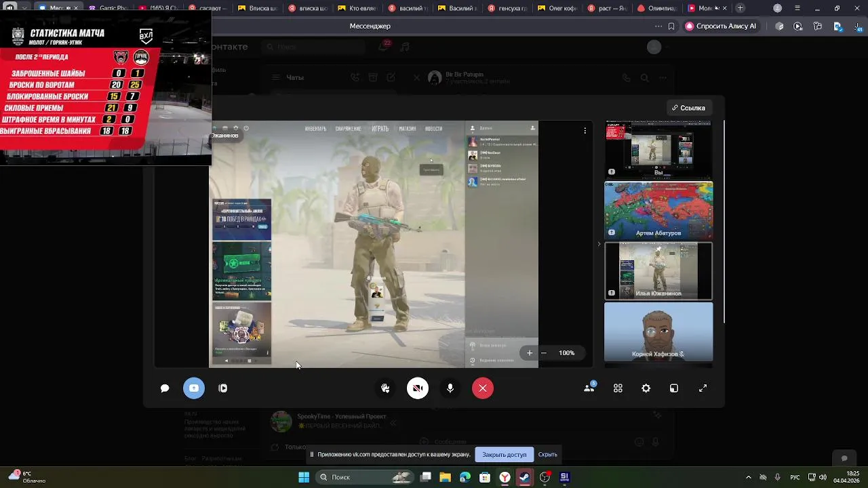Viewport: 868px width, 488px height.
Task: Open the participants list icon
Action: [x=589, y=388]
